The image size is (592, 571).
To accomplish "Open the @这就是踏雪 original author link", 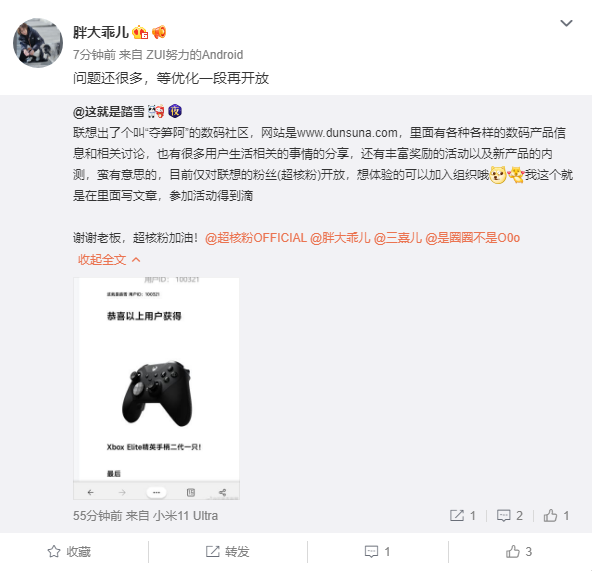I will (x=109, y=112).
